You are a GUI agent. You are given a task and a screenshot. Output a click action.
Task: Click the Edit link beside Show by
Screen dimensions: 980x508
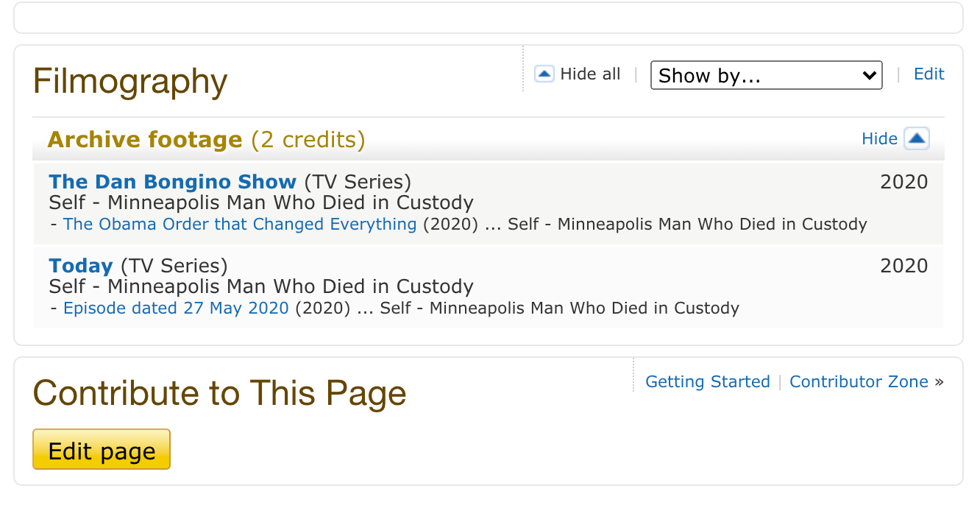point(928,74)
